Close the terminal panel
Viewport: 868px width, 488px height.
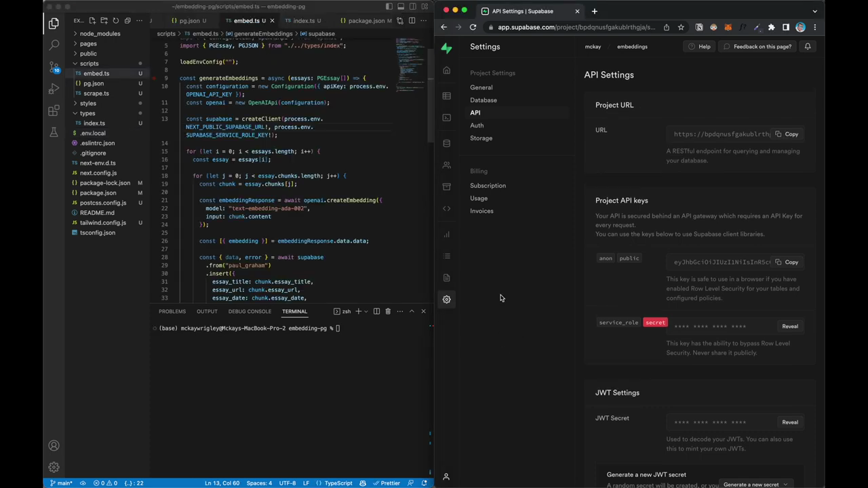(423, 311)
